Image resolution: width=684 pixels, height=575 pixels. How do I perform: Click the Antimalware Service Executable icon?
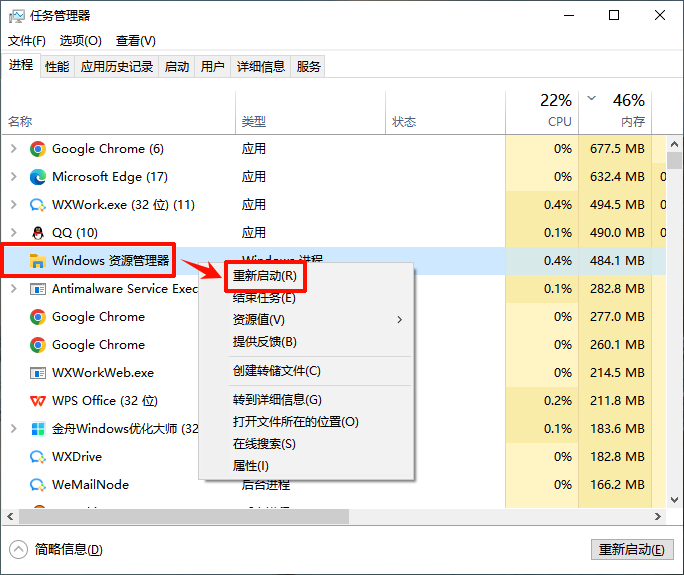tap(38, 289)
